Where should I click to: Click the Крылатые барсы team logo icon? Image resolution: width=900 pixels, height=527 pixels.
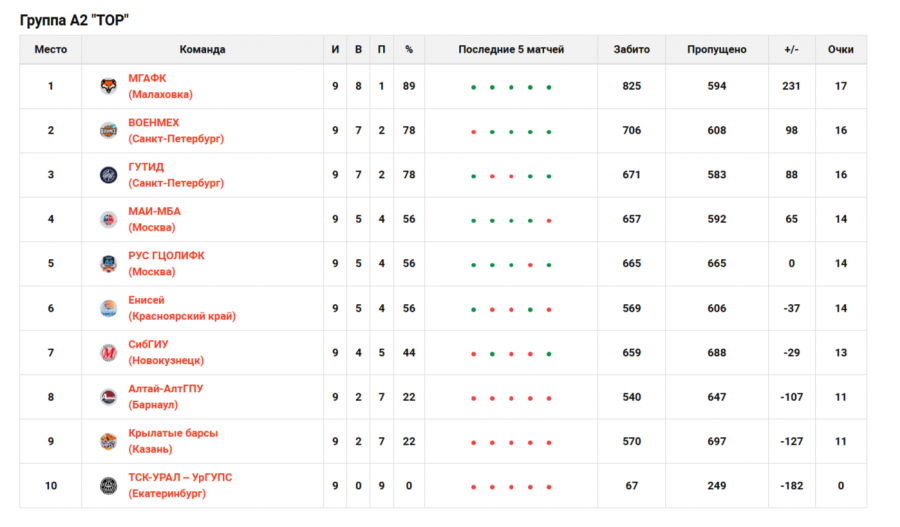coord(108,441)
